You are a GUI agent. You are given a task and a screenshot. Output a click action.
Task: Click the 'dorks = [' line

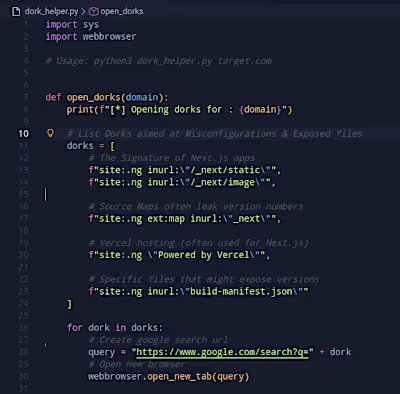click(91, 146)
